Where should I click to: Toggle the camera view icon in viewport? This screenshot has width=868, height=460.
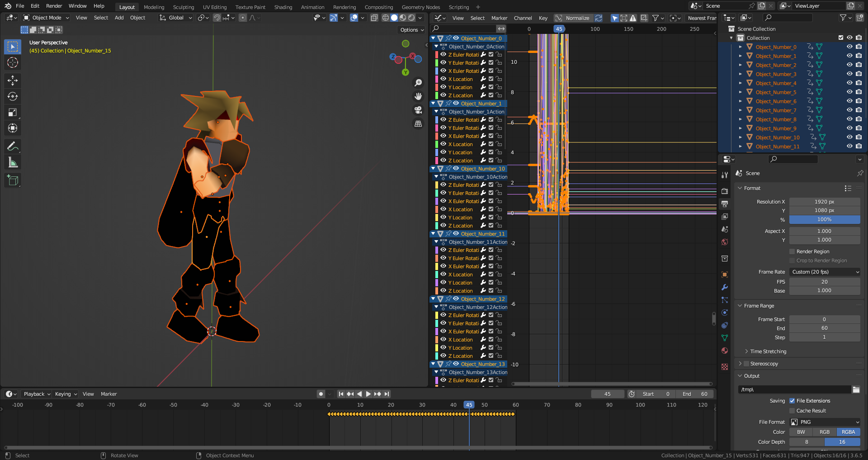(x=418, y=110)
